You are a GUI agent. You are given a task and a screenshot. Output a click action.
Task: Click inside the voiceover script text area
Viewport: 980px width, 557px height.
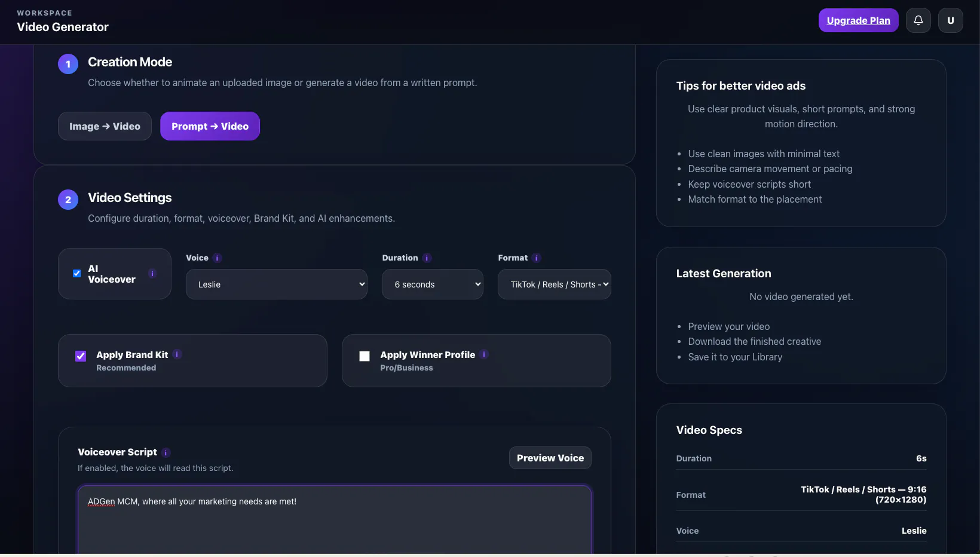pyautogui.click(x=335, y=520)
